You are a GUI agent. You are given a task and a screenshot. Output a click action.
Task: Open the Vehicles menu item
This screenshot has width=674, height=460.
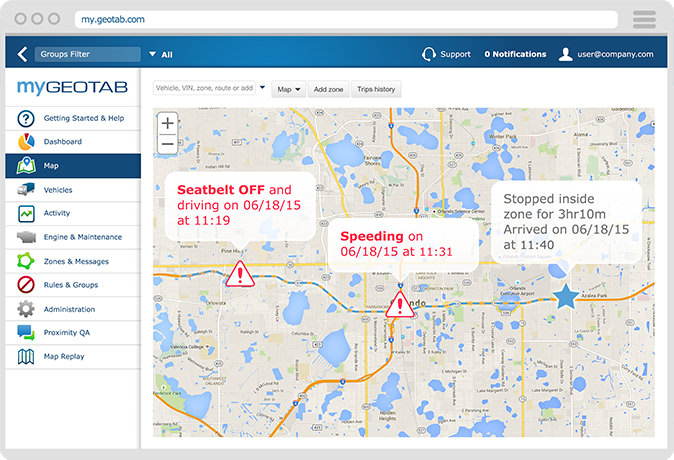coord(73,190)
